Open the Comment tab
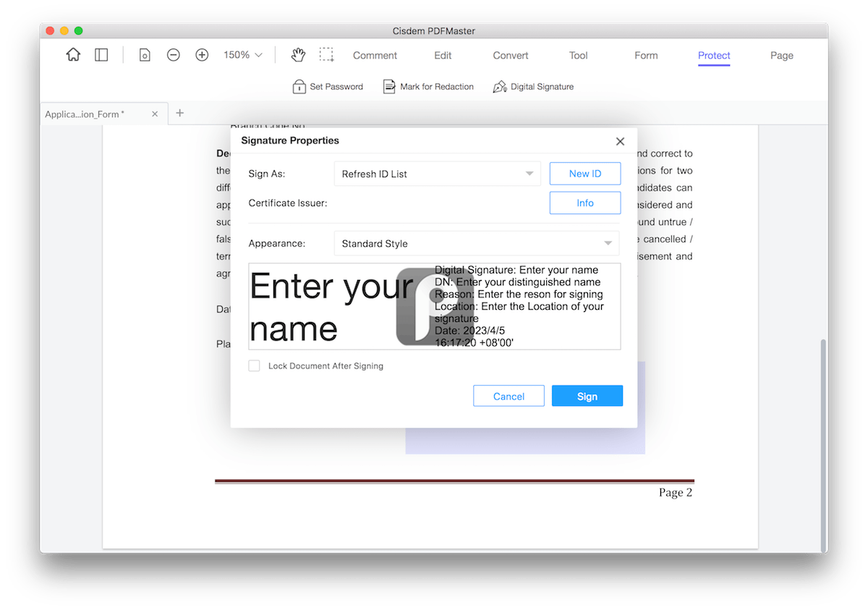This screenshot has width=868, height=610. [375, 56]
